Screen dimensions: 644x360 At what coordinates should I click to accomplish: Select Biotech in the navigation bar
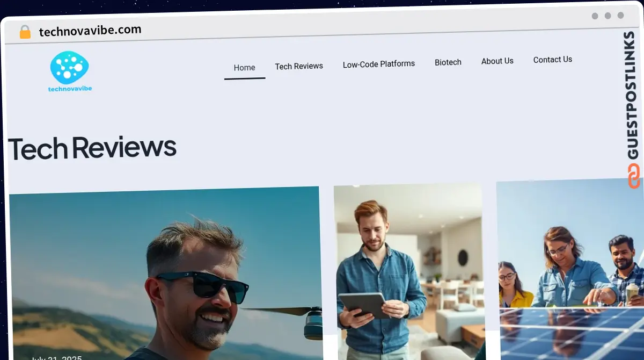click(x=448, y=62)
